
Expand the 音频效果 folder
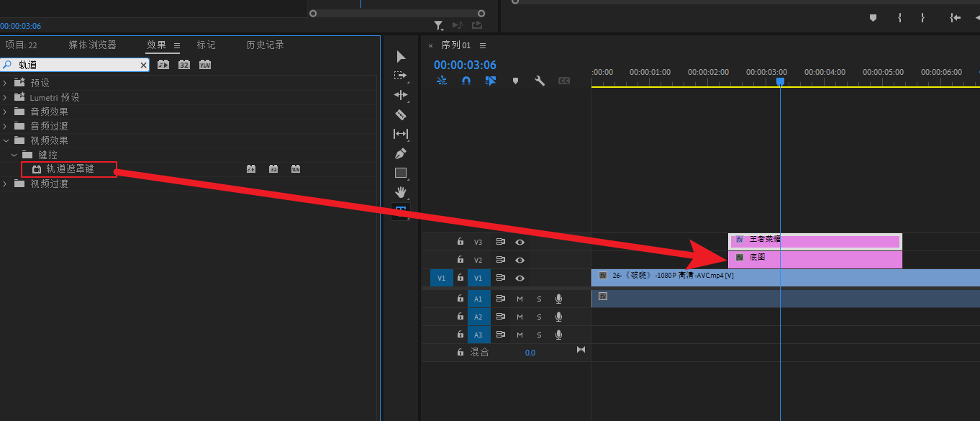pos(6,112)
